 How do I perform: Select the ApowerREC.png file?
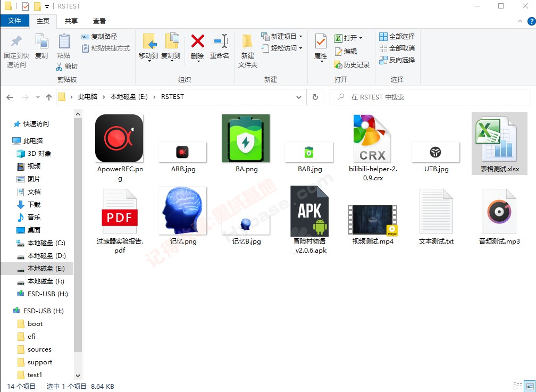click(119, 148)
